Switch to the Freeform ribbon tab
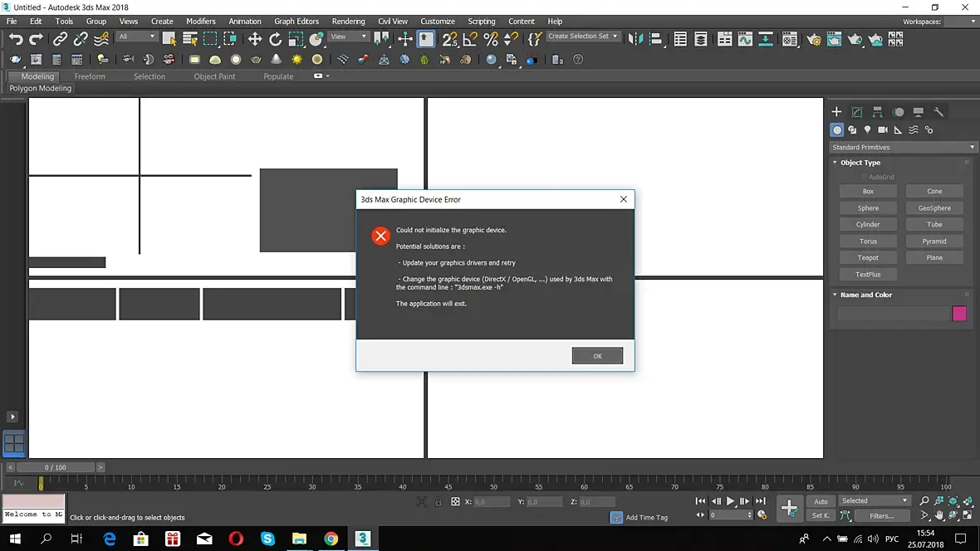The height and width of the screenshot is (551, 980). 90,76
